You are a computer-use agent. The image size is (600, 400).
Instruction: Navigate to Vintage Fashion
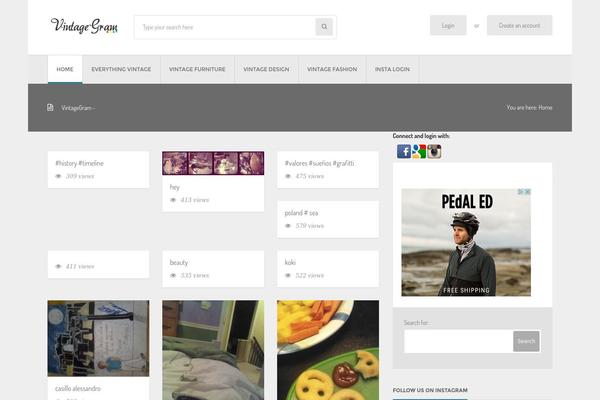coord(332,69)
